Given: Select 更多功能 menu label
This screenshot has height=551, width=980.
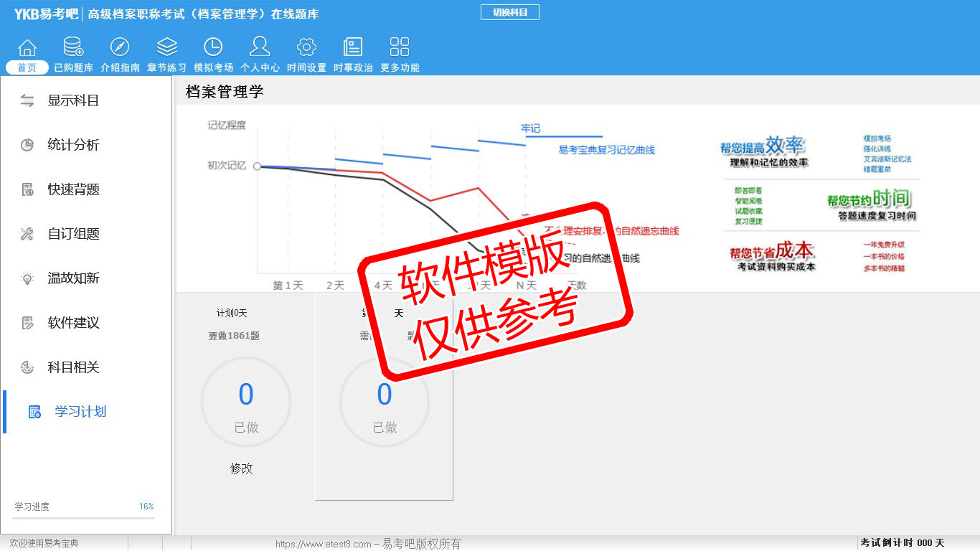Looking at the screenshot, I should pos(400,67).
